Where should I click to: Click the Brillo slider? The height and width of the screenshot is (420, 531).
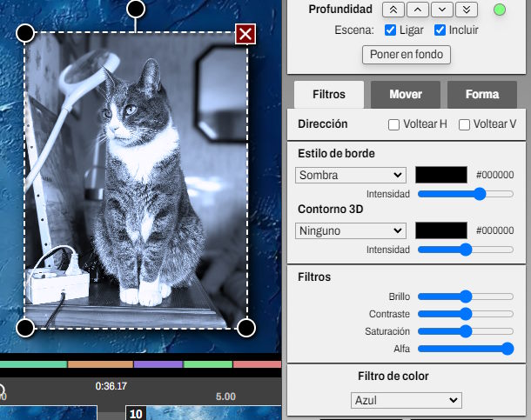pos(465,296)
